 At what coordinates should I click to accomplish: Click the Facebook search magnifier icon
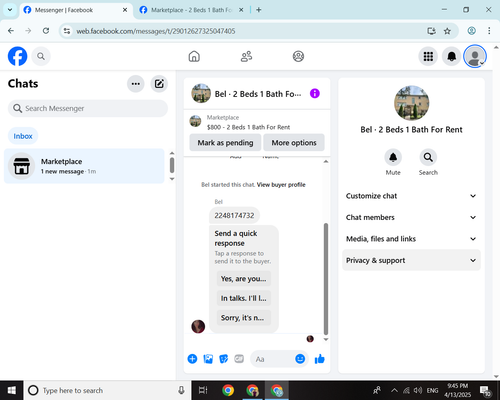41,56
